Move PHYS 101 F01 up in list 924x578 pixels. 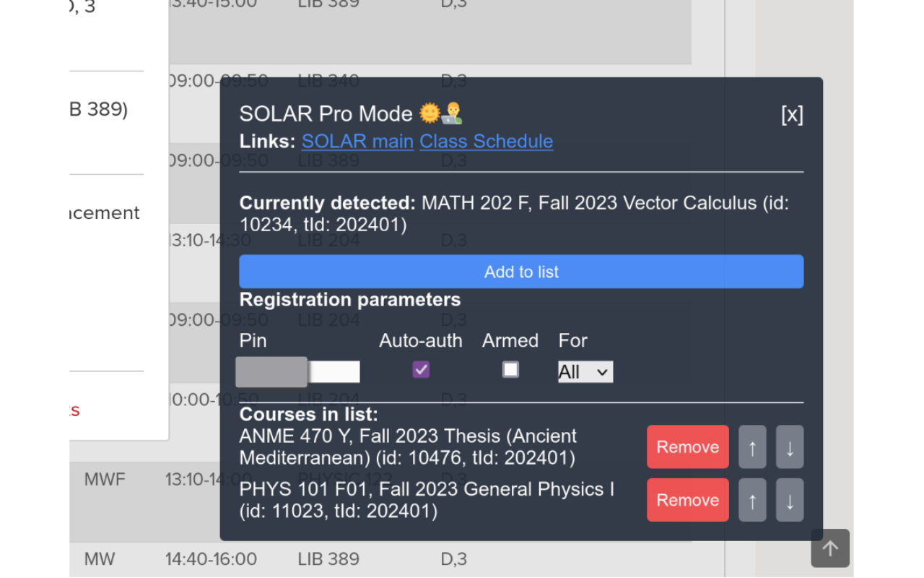coord(752,500)
